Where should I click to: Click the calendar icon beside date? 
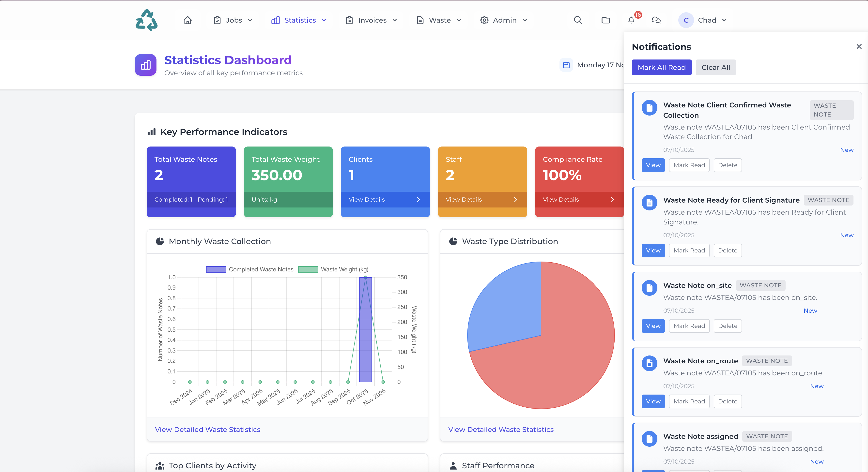566,65
